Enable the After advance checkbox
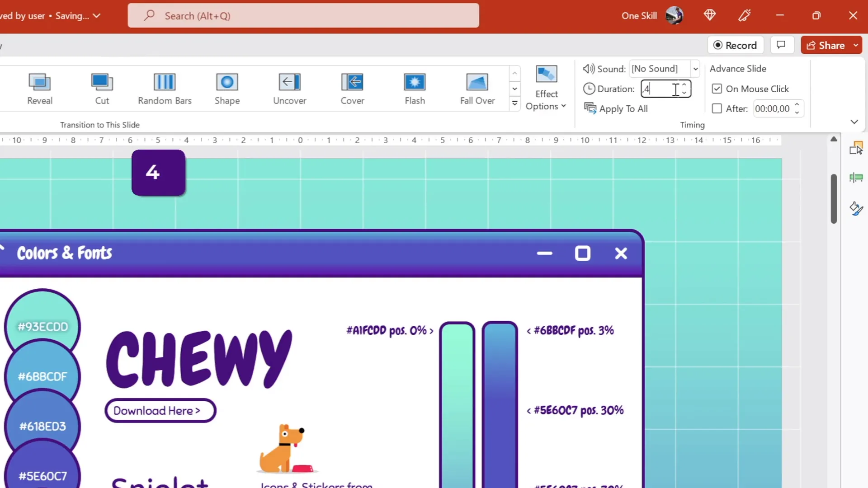This screenshot has height=488, width=868. pyautogui.click(x=717, y=108)
